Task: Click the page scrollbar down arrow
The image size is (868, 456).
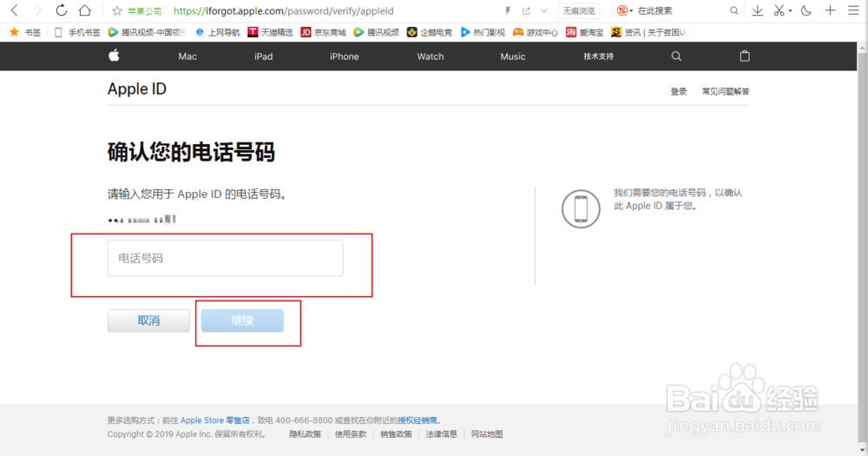Action: pyautogui.click(x=863, y=451)
